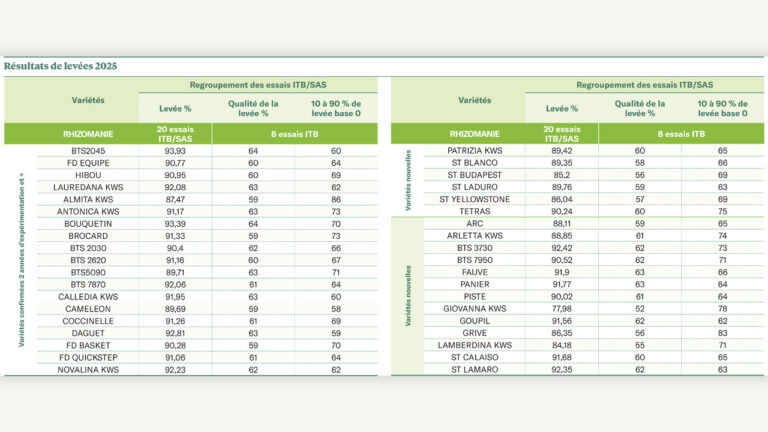
Task: Click NOVALINA KWS variety name
Action: coord(88,370)
